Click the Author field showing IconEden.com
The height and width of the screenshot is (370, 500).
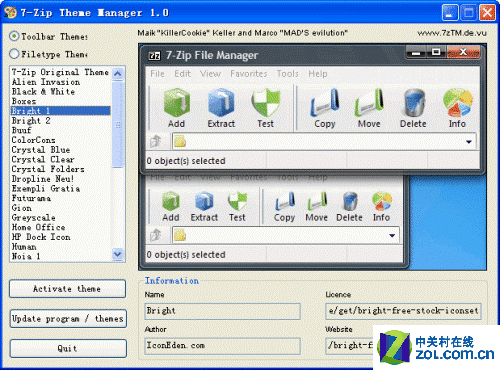(x=222, y=346)
